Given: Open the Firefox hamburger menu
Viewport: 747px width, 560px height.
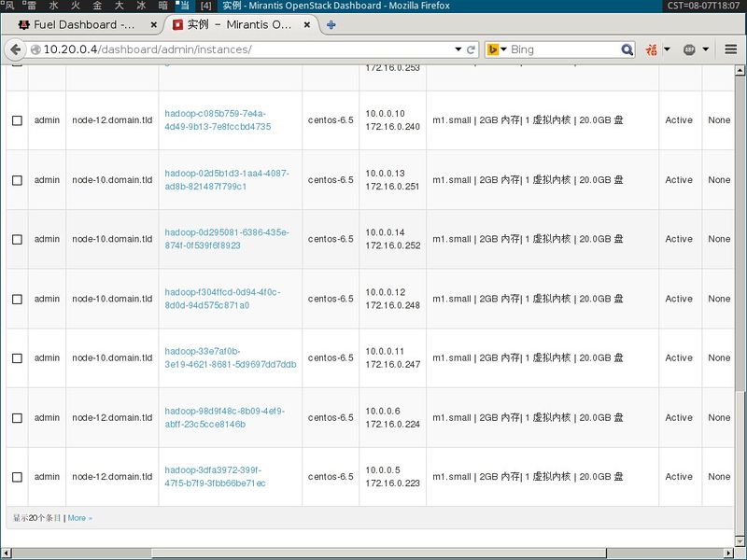Looking at the screenshot, I should (x=730, y=49).
